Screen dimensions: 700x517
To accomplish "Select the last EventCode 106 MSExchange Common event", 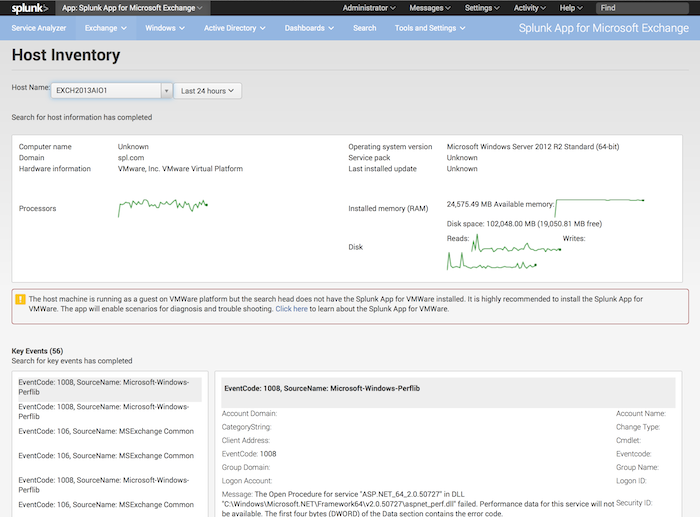I will pos(107,505).
